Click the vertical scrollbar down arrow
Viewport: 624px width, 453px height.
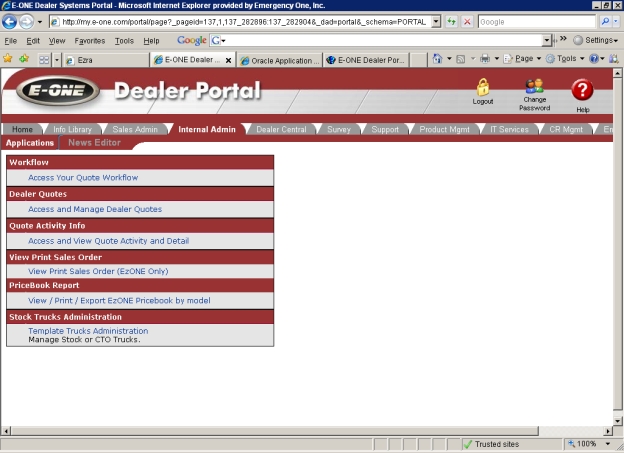[x=617, y=421]
